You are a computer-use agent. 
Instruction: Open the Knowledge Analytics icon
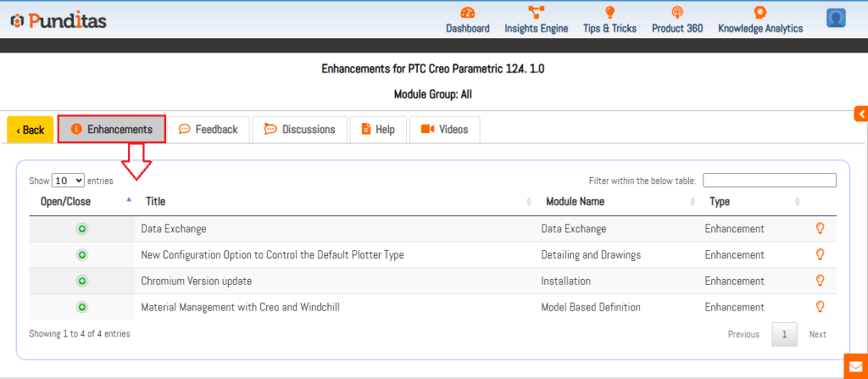click(760, 13)
